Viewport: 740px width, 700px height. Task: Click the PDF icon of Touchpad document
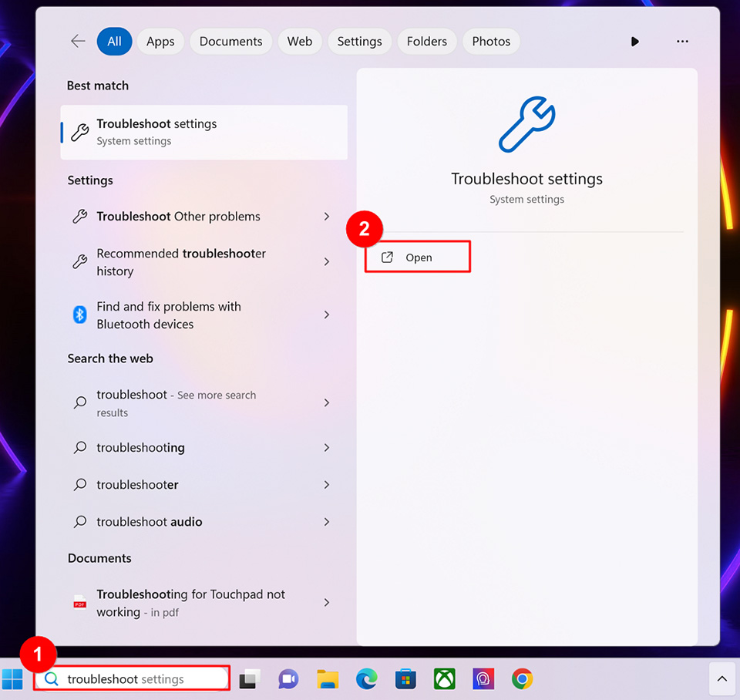point(79,602)
